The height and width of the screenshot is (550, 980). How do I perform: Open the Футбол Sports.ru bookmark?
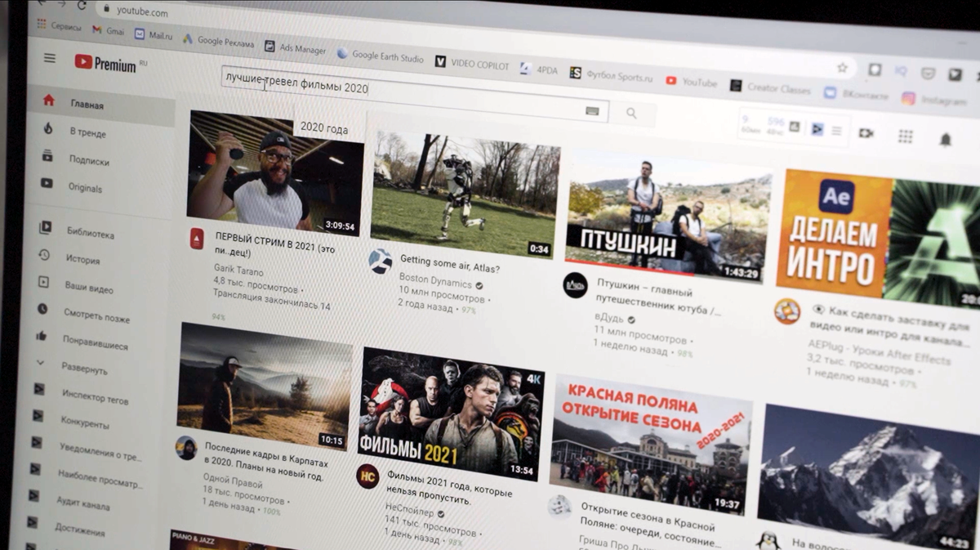pos(612,76)
